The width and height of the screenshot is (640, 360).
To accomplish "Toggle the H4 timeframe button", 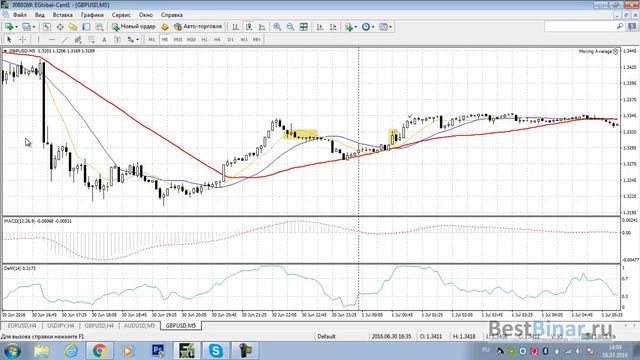I will 217,40.
